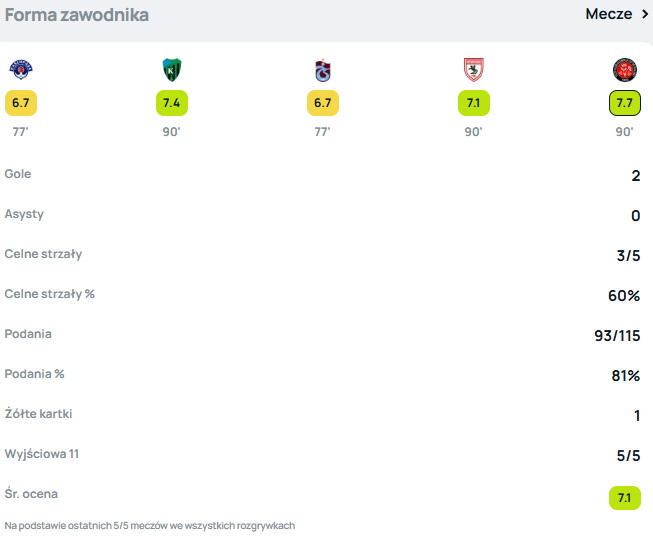
Task: Click the red-black Karagümrük round crest
Action: point(624,70)
